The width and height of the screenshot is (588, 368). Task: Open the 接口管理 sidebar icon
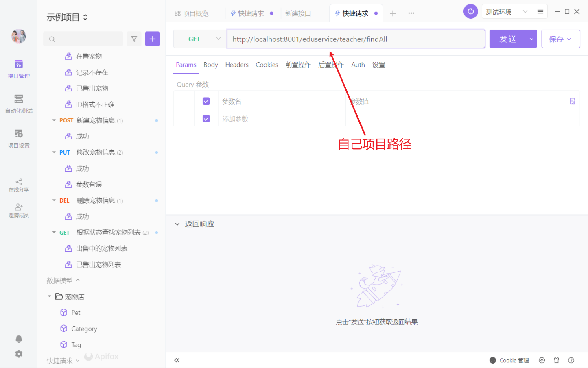(x=18, y=68)
